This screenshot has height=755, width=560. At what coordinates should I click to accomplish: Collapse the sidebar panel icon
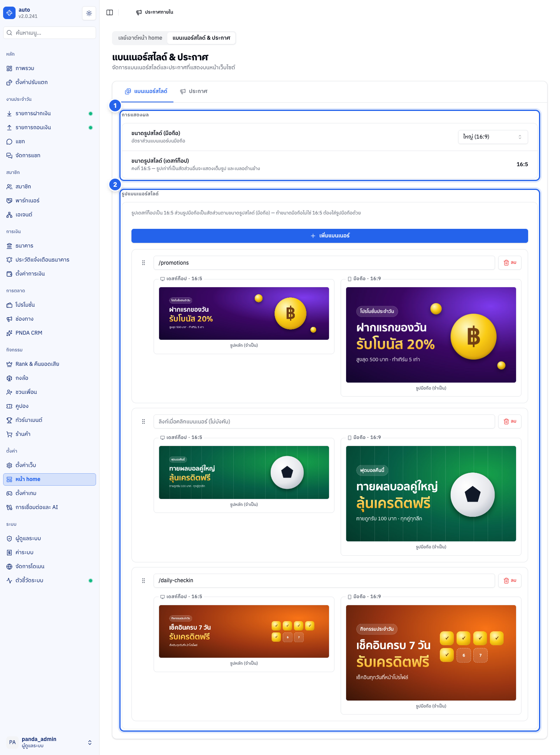coord(110,12)
